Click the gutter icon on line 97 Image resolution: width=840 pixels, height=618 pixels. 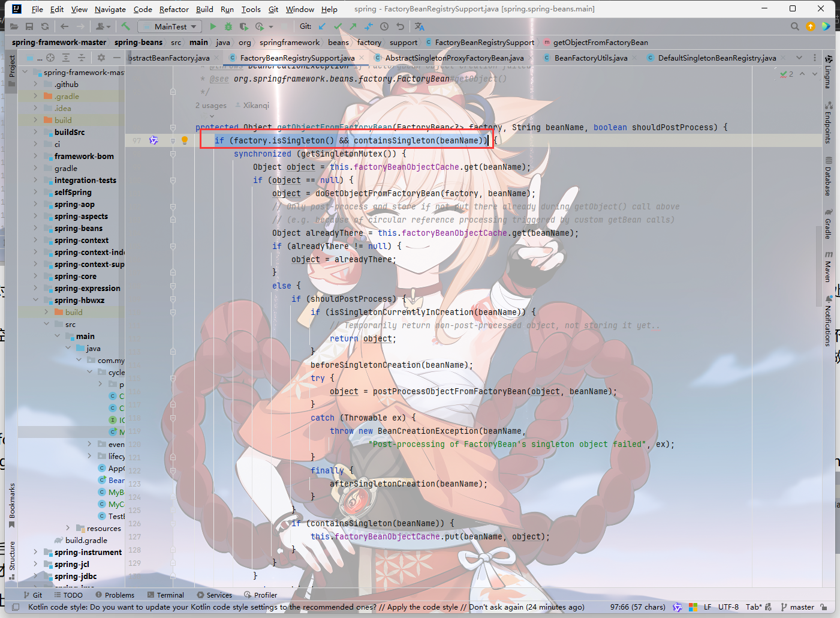(x=153, y=140)
